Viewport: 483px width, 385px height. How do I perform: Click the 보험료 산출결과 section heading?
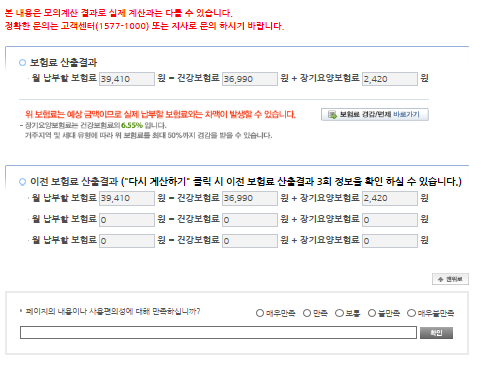click(x=63, y=62)
